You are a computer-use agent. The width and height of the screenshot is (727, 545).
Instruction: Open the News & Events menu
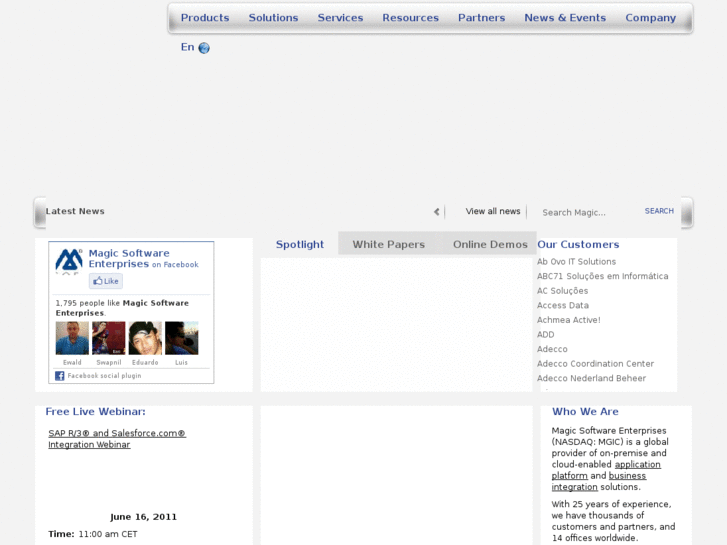(x=565, y=18)
